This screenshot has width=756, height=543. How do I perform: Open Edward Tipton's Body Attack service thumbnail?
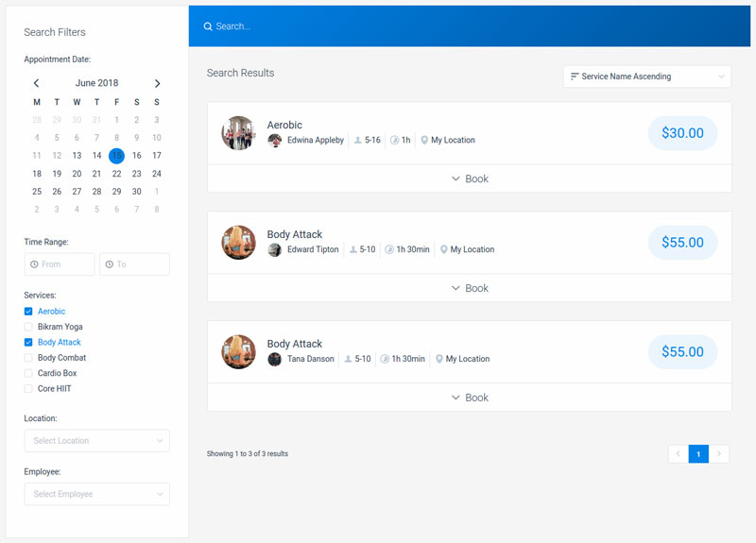239,243
